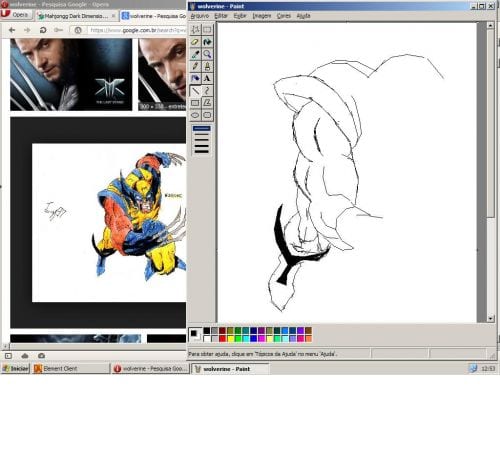Screen dimensions: 500x454
Task: Select the Magnifier tool in Paint
Action: 207,54
